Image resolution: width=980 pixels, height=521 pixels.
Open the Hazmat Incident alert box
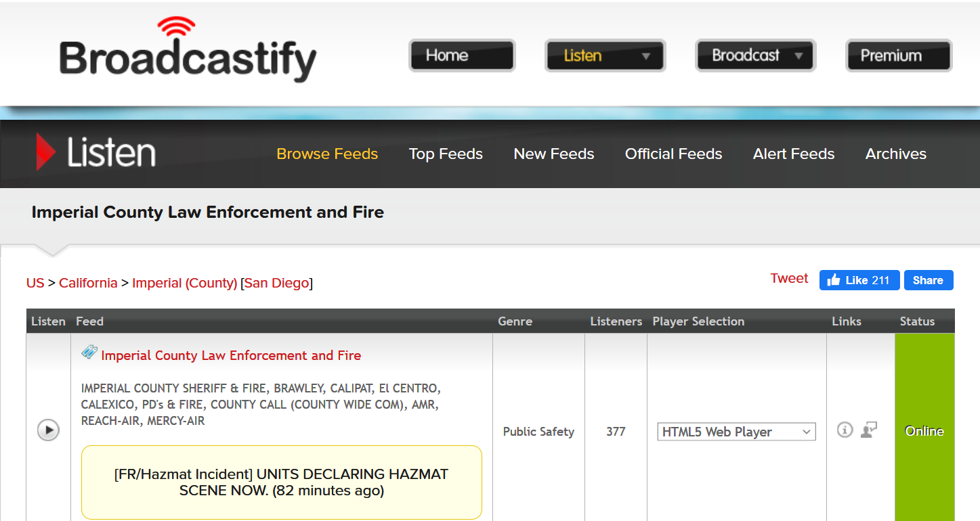pyautogui.click(x=281, y=482)
